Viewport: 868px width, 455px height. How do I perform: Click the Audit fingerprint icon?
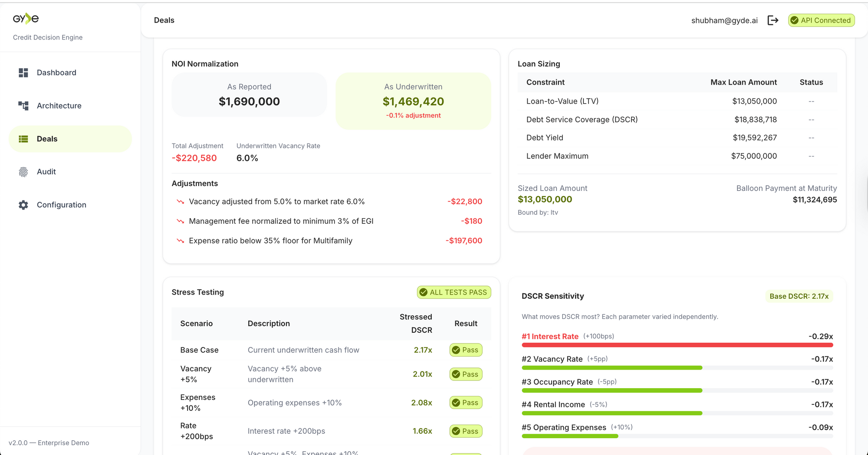(23, 172)
